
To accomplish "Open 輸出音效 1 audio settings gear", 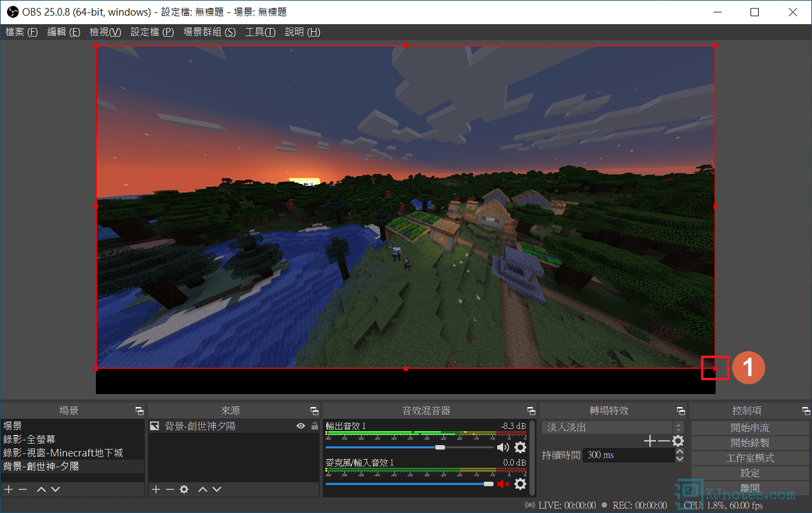I will [520, 447].
